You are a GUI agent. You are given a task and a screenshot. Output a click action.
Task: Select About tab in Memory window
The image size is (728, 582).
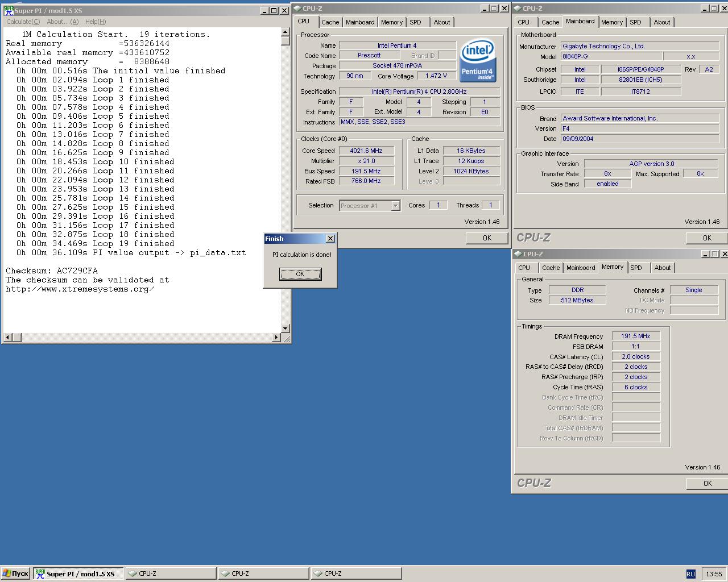click(x=663, y=268)
